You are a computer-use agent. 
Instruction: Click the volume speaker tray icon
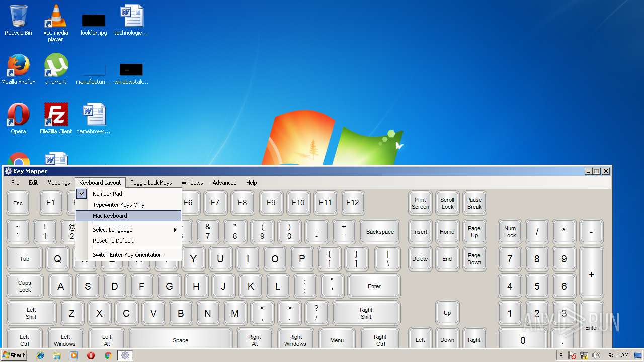click(x=597, y=355)
